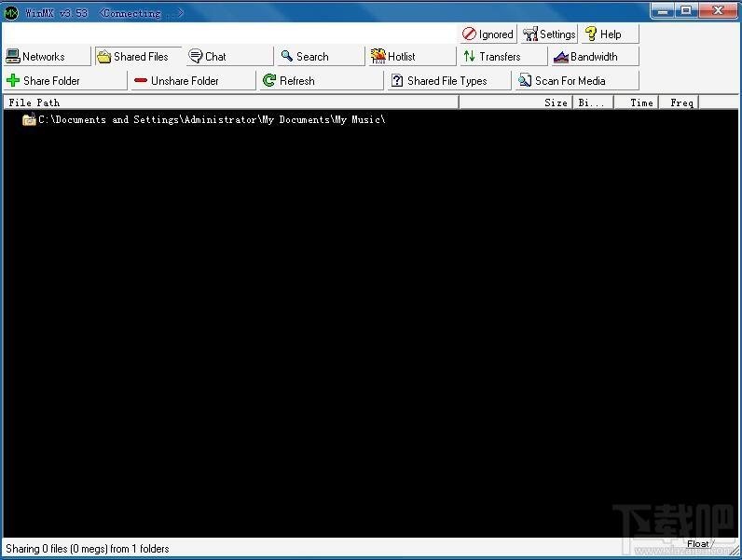Maximize the WinMX window
Viewport: 742px width, 560px height.
click(686, 11)
